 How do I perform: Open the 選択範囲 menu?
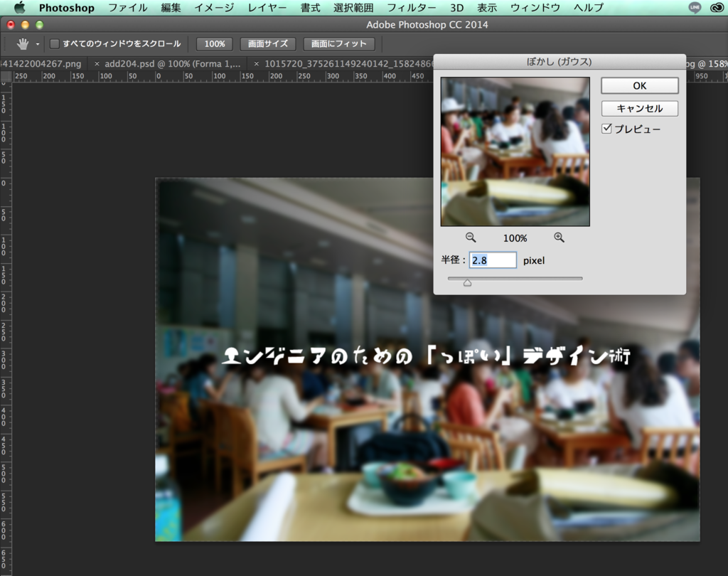[x=353, y=8]
